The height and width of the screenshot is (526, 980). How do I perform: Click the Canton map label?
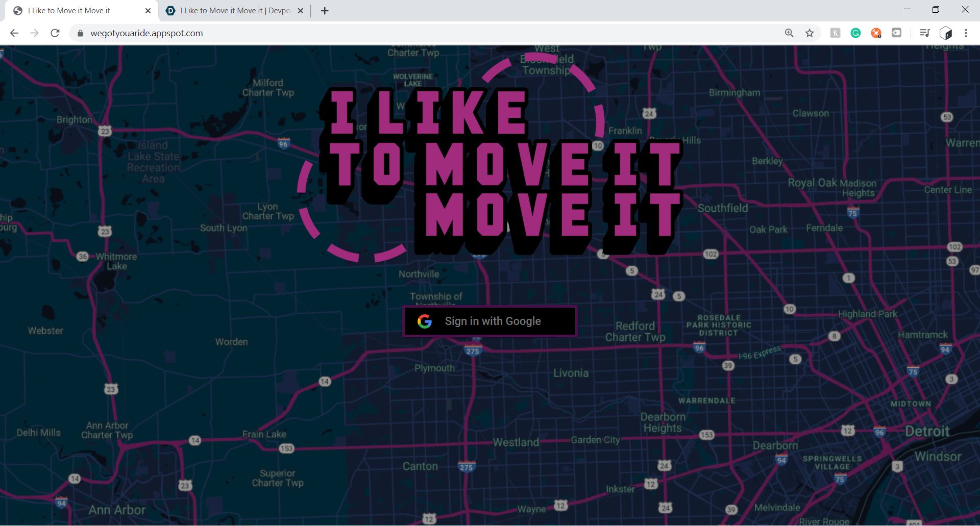(x=420, y=466)
